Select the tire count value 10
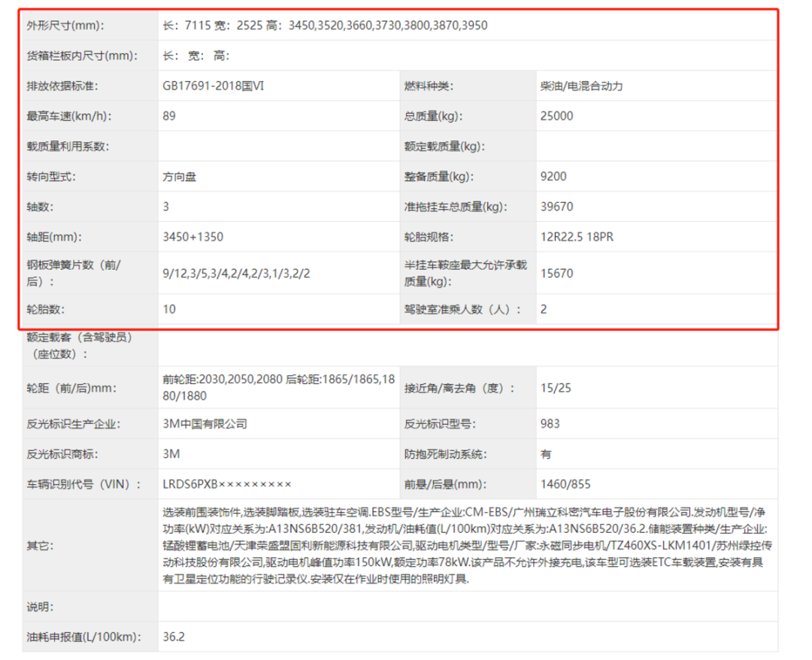 pos(169,310)
